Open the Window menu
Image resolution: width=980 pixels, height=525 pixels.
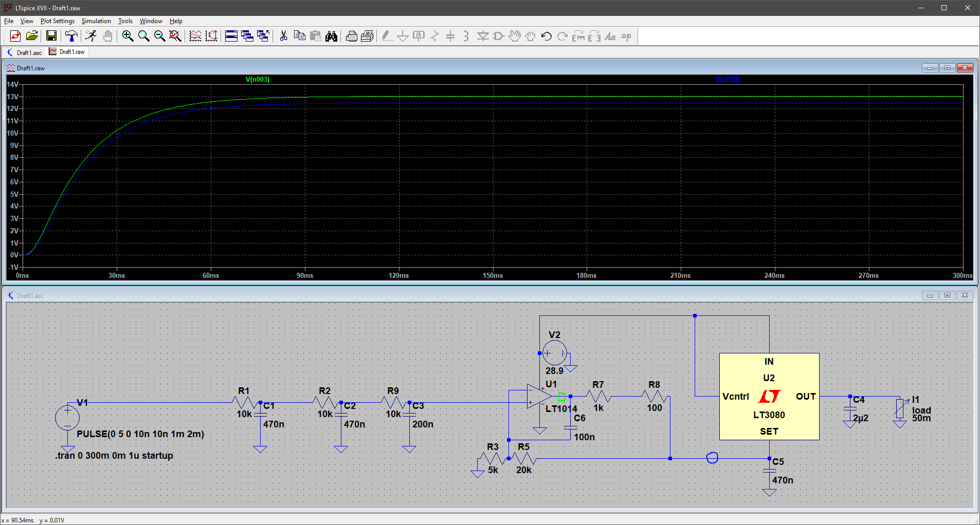[x=151, y=21]
